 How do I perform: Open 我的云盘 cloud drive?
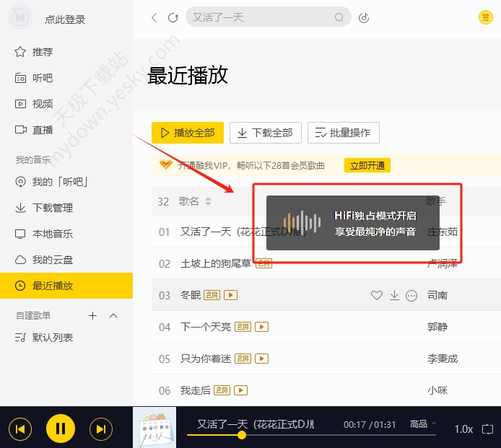tap(44, 260)
